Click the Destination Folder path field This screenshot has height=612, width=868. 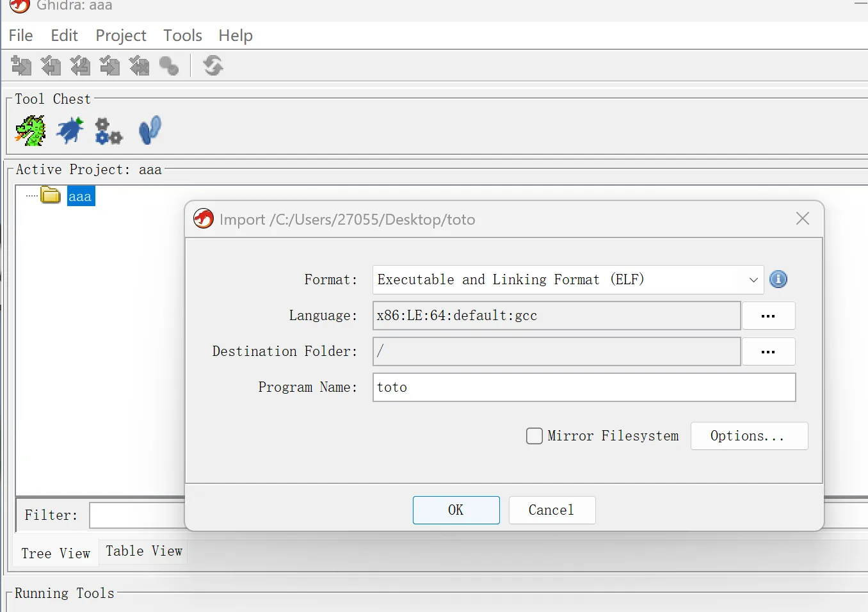click(x=556, y=351)
